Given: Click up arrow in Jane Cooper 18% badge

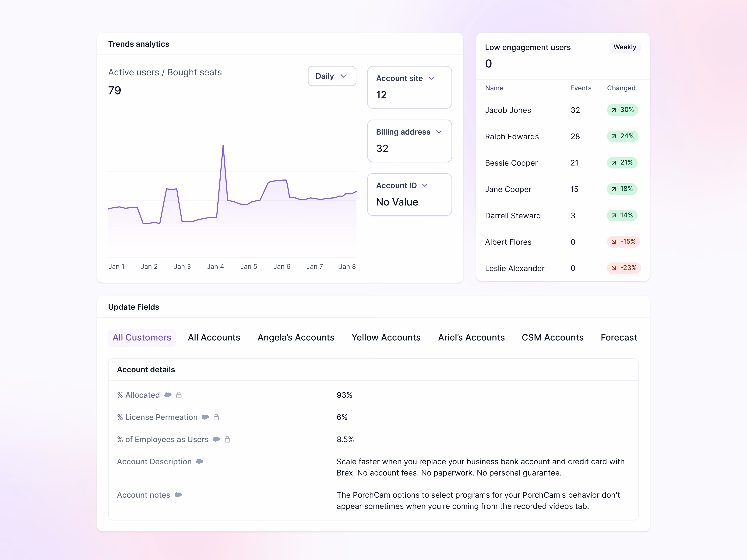Looking at the screenshot, I should [x=614, y=189].
